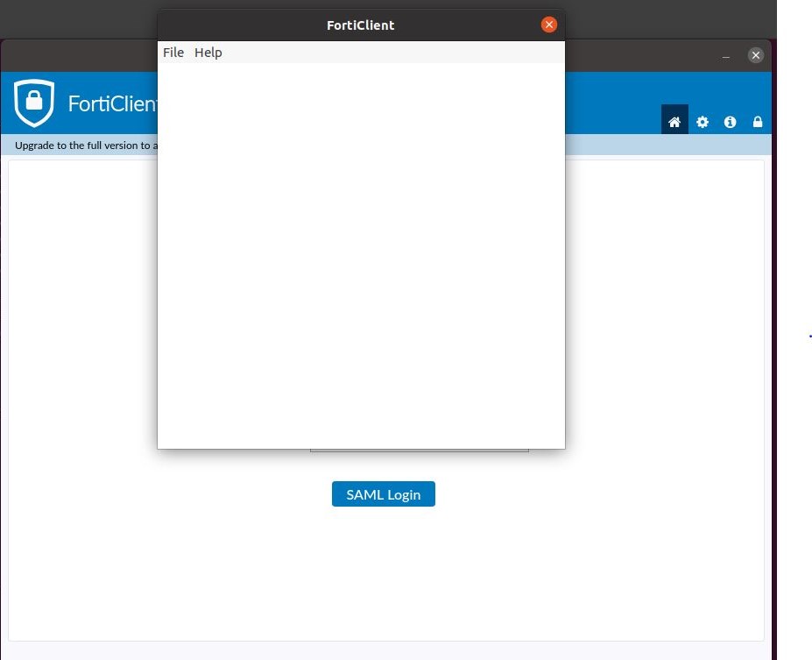Close the FortiClient popup dialog
Screen dimensions: 812x660
click(x=548, y=24)
